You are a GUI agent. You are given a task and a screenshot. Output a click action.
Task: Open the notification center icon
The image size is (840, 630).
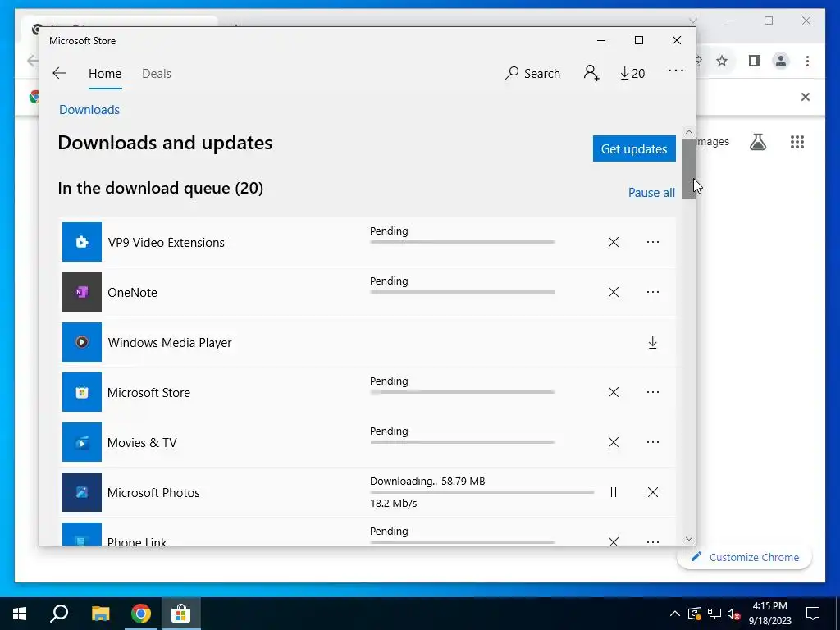coord(813,614)
